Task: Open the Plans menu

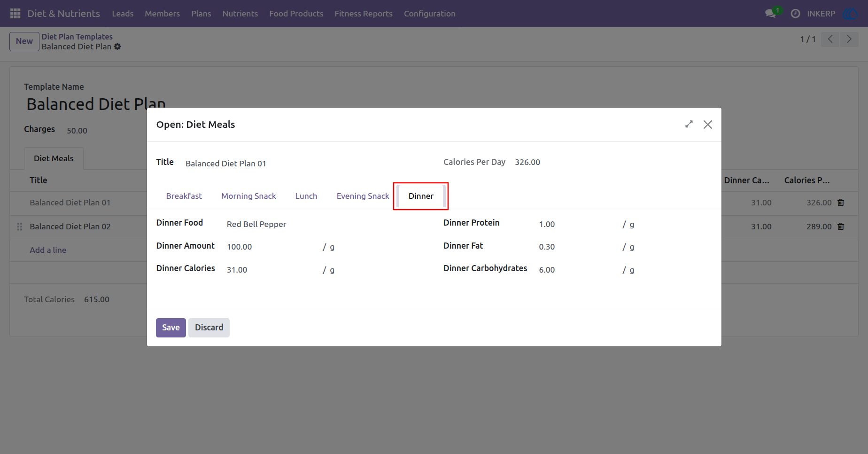Action: (201, 14)
